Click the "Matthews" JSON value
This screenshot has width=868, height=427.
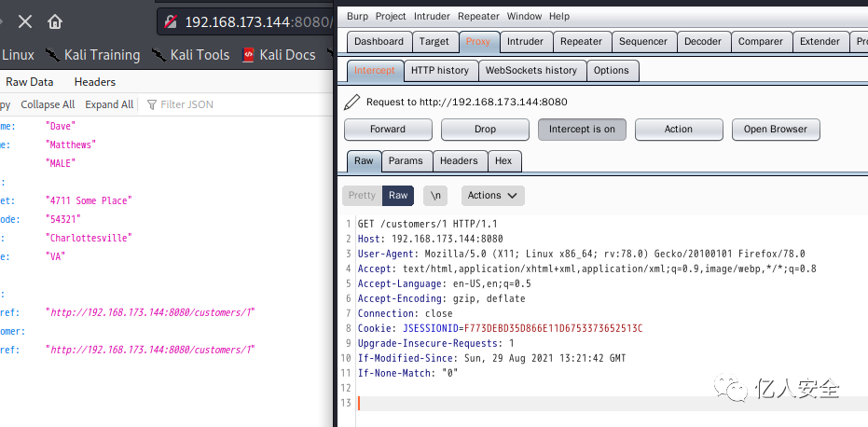(71, 145)
